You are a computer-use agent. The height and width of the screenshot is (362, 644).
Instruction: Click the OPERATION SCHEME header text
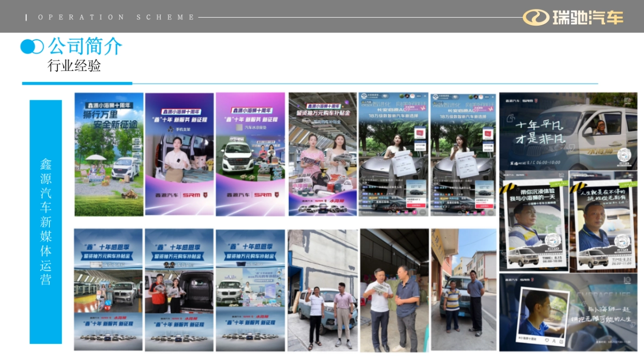[116, 17]
